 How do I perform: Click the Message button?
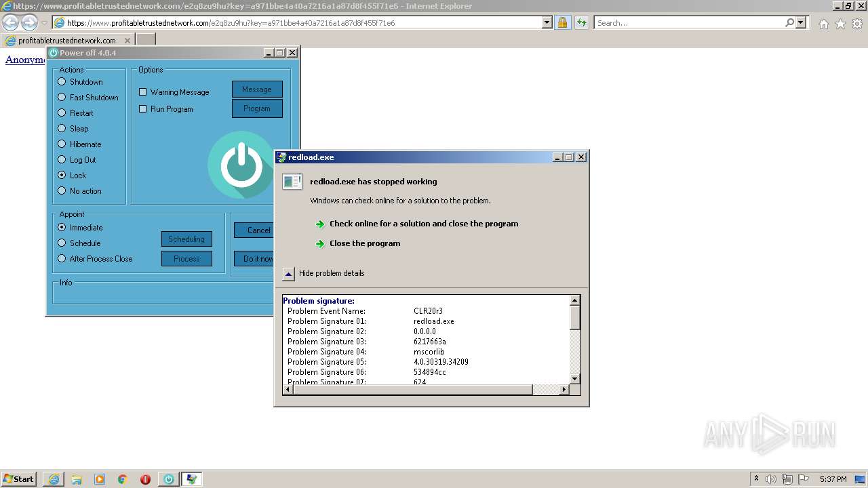[x=257, y=89]
